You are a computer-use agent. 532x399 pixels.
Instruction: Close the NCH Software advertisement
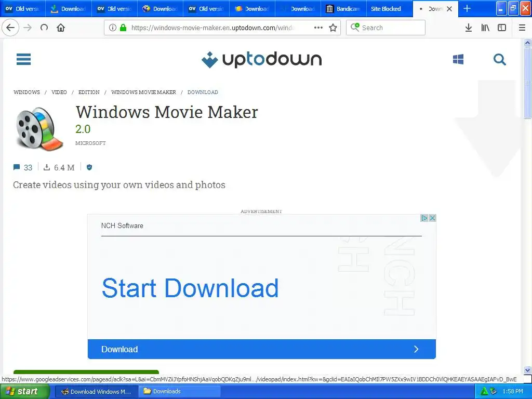point(432,218)
